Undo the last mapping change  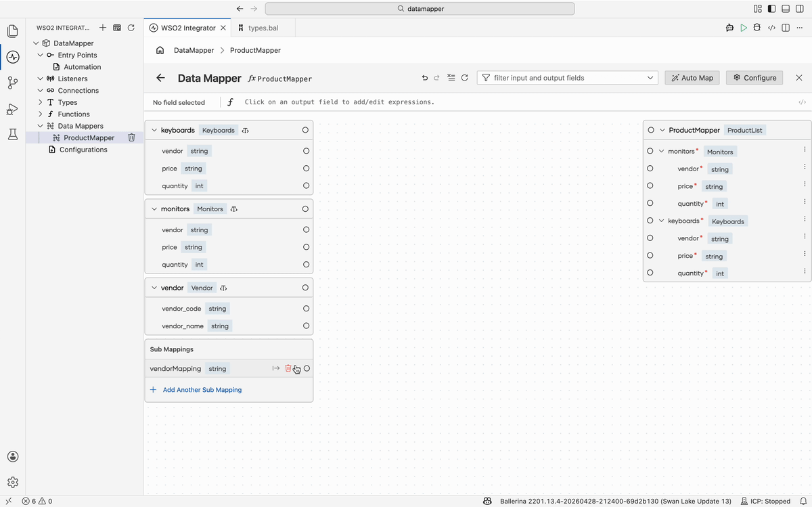point(425,78)
